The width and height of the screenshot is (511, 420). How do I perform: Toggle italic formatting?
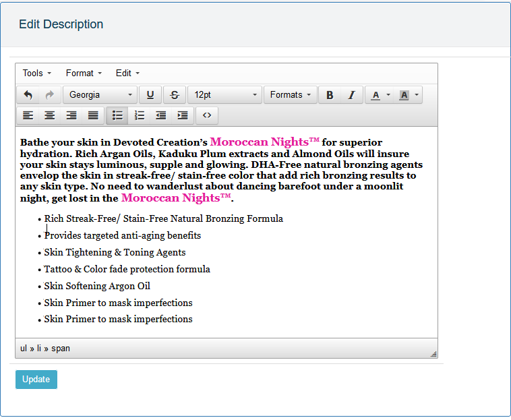pos(351,95)
